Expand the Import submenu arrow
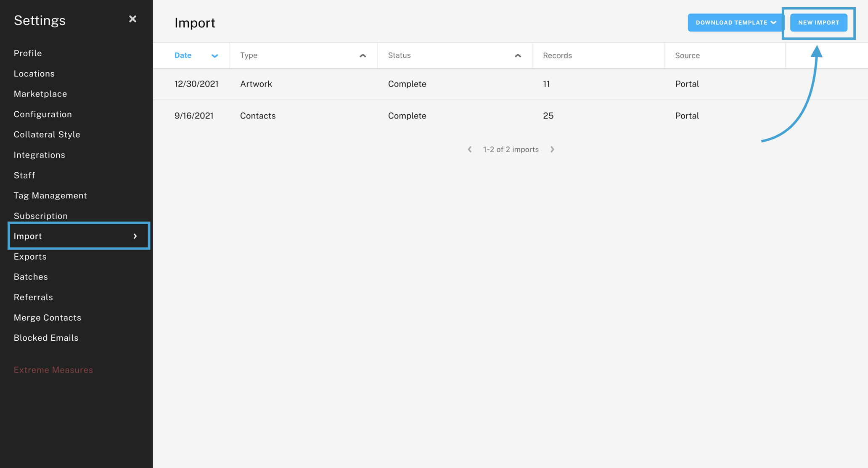This screenshot has height=468, width=868. click(x=135, y=236)
